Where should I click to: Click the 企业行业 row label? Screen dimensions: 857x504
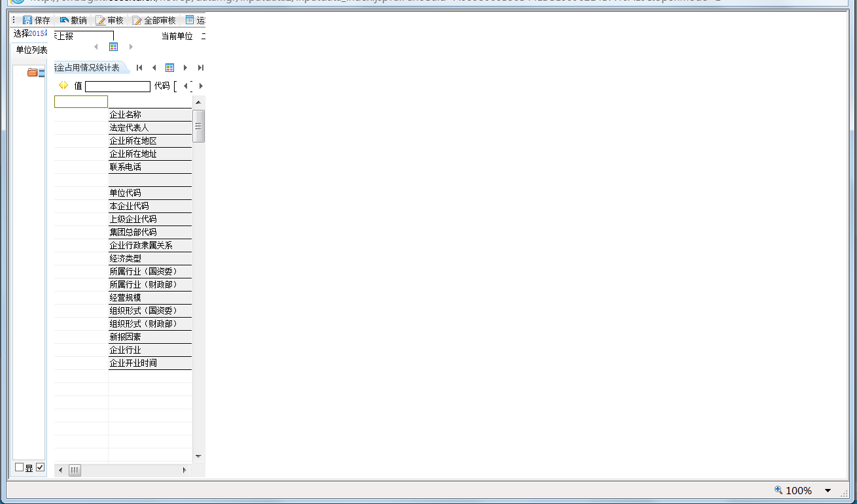coord(150,350)
